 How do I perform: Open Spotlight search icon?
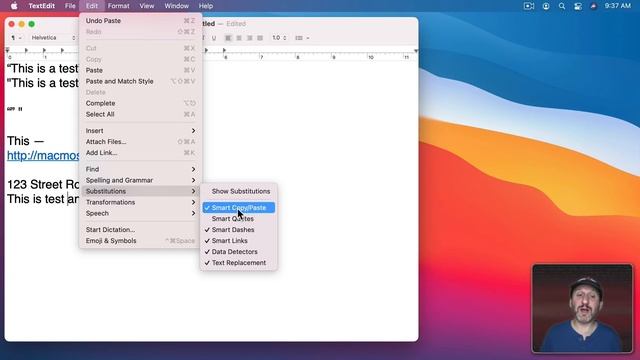[562, 6]
